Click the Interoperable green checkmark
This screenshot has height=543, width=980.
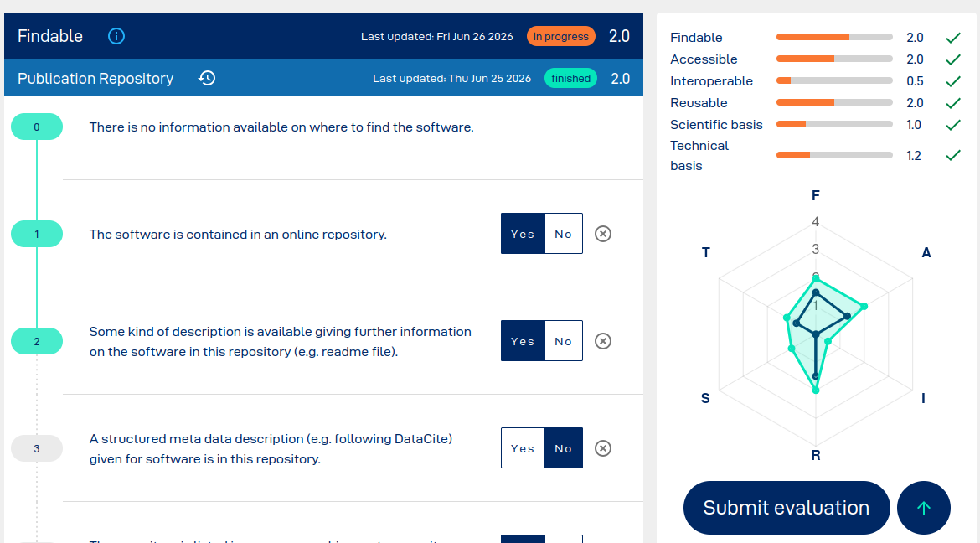[953, 81]
